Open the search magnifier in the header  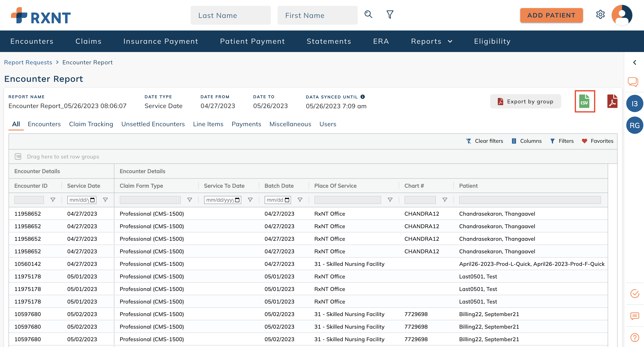coord(368,15)
